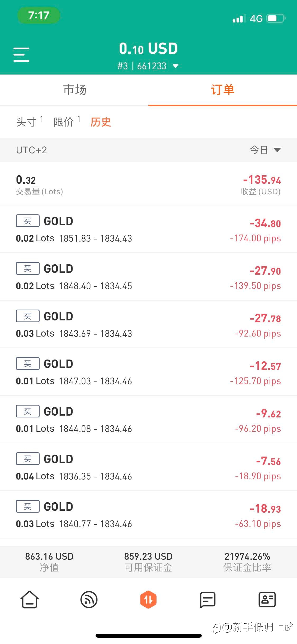
Task: Open GOLD trade opened at 1836.35
Action: point(148,467)
